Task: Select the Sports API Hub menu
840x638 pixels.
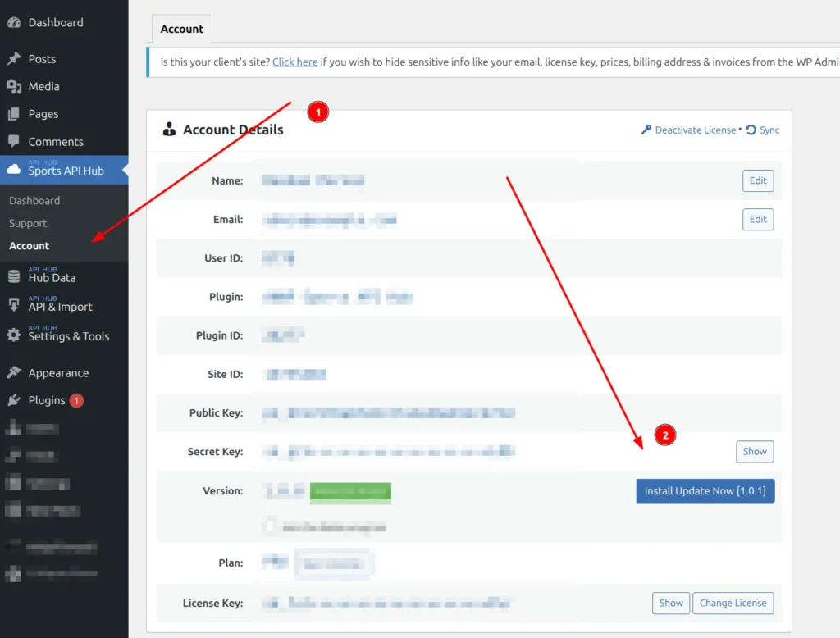Action: click(66, 171)
